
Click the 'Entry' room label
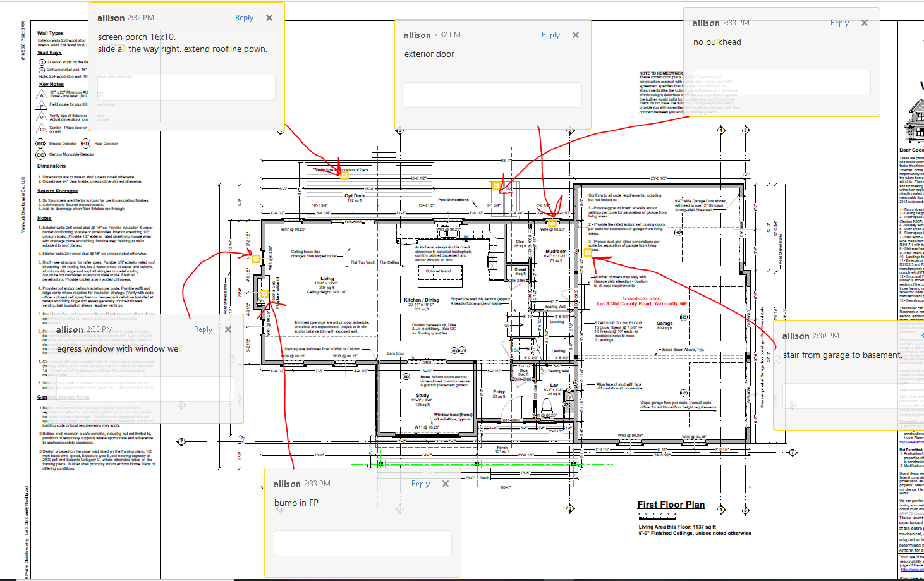[x=499, y=392]
